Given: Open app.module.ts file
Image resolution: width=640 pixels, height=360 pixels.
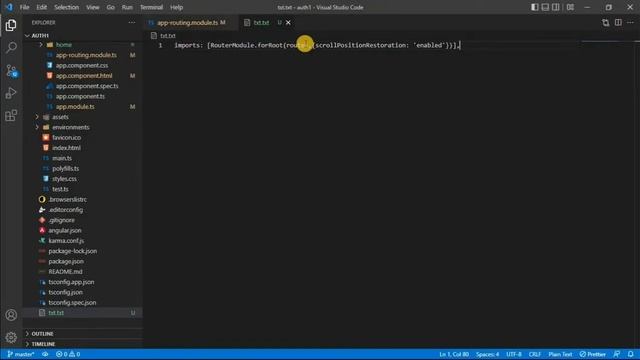Looking at the screenshot, I should (x=75, y=107).
